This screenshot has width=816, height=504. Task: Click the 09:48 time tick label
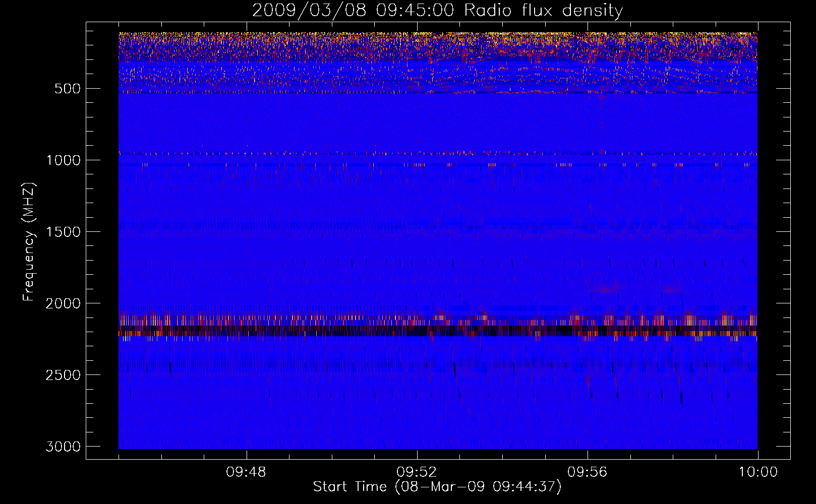point(246,472)
